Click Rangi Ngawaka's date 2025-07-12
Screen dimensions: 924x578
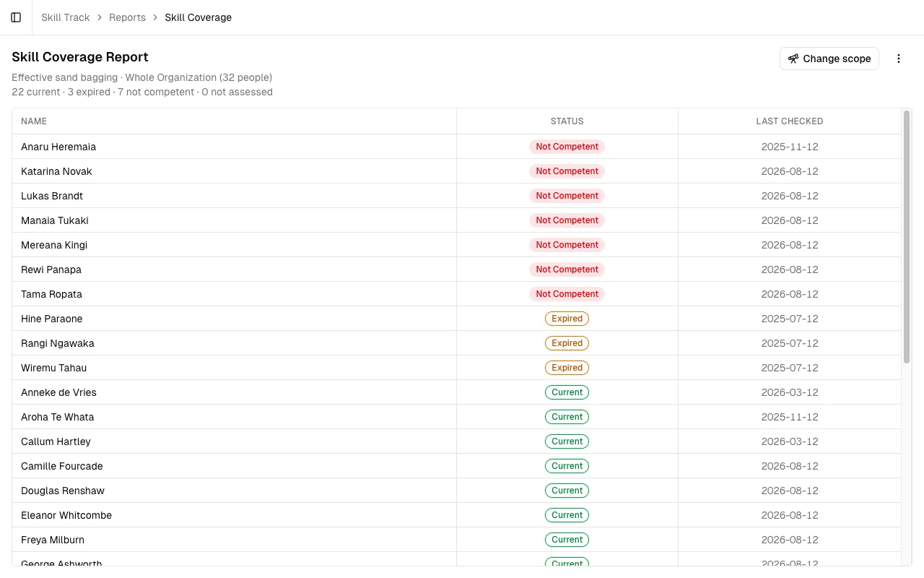pyautogui.click(x=790, y=343)
